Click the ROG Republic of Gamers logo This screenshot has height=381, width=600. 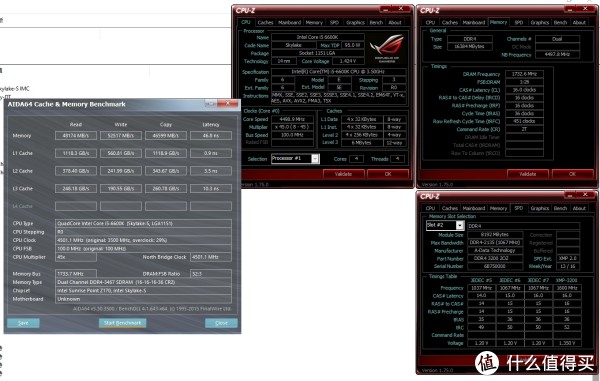386,48
